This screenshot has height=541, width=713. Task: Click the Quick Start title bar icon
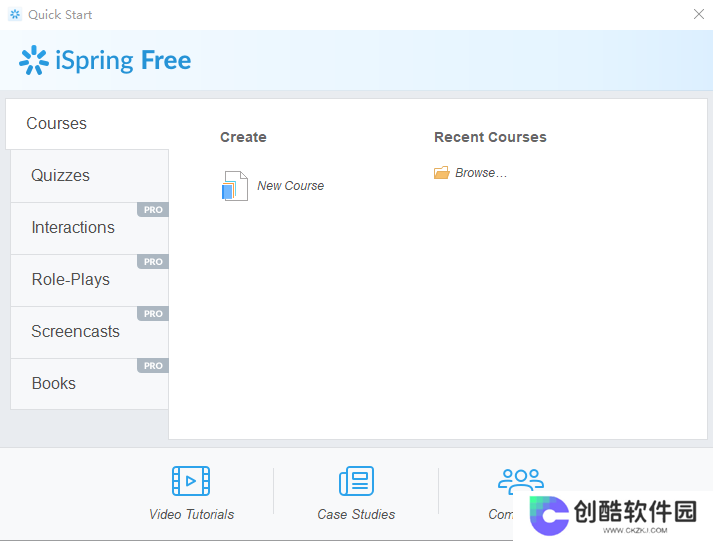tap(15, 15)
